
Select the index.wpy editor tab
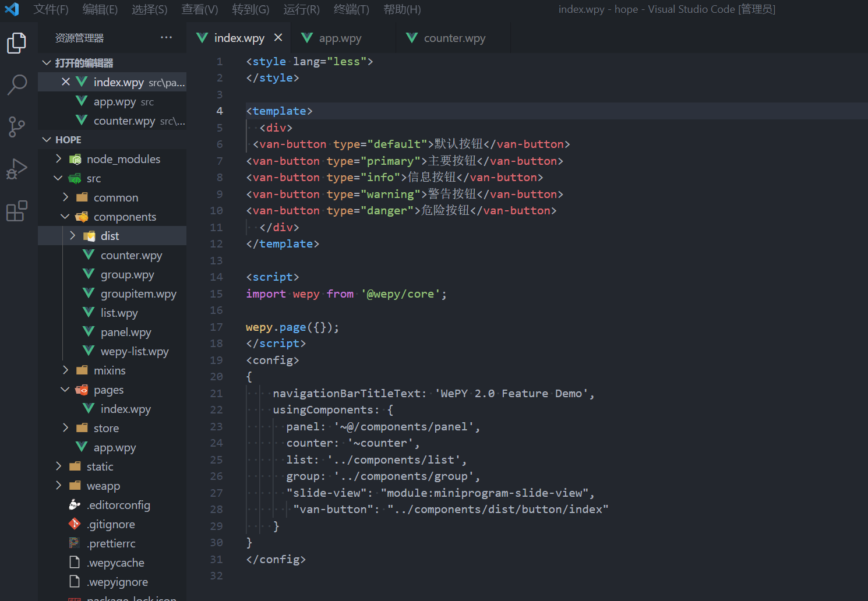pos(239,38)
